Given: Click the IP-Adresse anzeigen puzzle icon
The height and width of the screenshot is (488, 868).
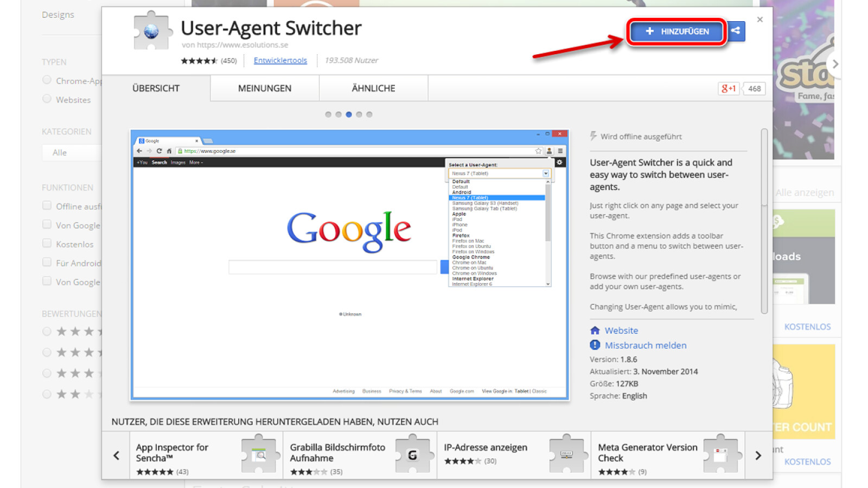Looking at the screenshot, I should click(568, 454).
